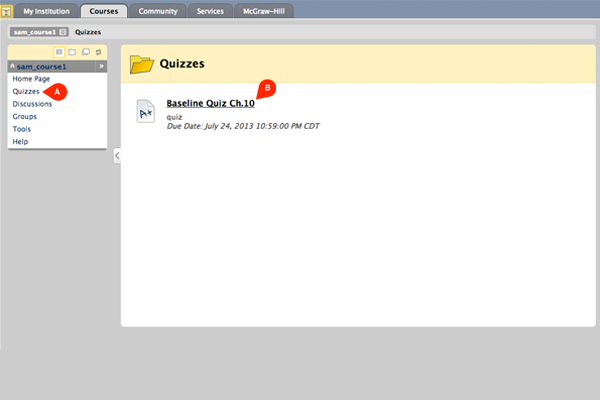Click the yellow icon left of My Institution

tap(7, 11)
